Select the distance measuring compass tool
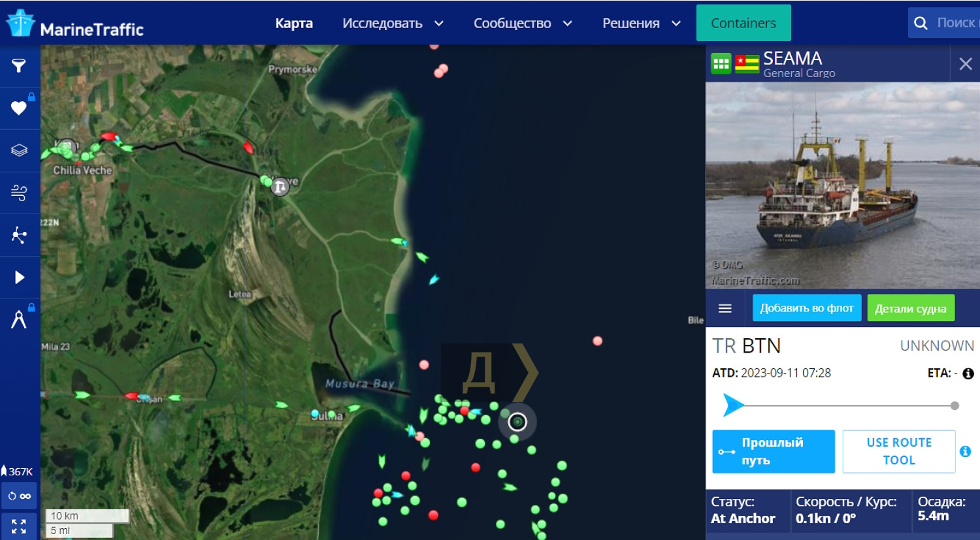 coord(19,319)
